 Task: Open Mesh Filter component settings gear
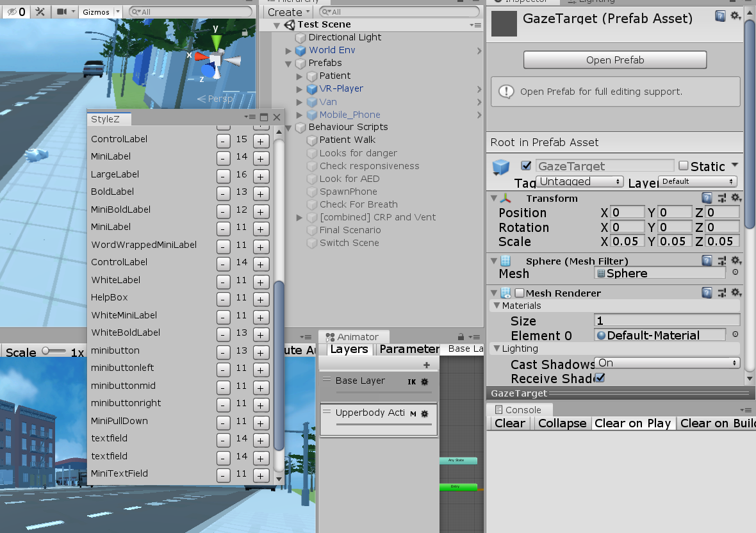point(735,261)
